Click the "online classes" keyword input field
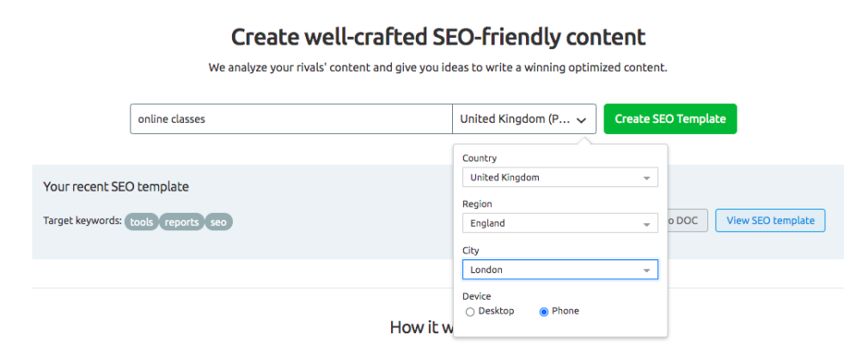Image resolution: width=868 pixels, height=359 pixels. coord(290,119)
